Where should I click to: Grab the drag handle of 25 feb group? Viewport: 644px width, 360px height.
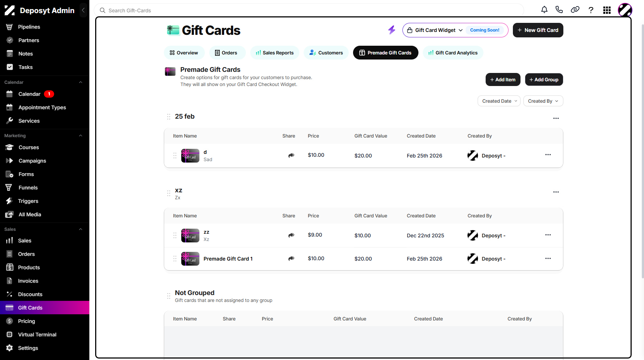[169, 116]
